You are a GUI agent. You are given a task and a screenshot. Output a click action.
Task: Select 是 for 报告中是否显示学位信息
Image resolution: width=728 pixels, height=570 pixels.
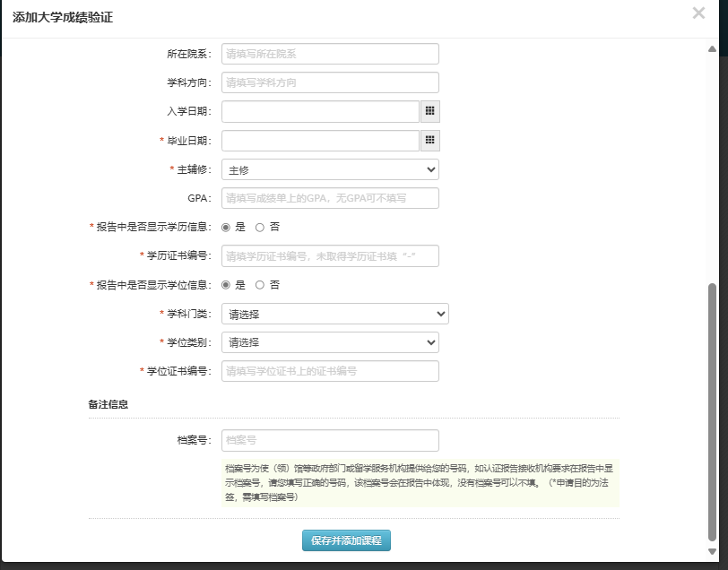coord(226,285)
